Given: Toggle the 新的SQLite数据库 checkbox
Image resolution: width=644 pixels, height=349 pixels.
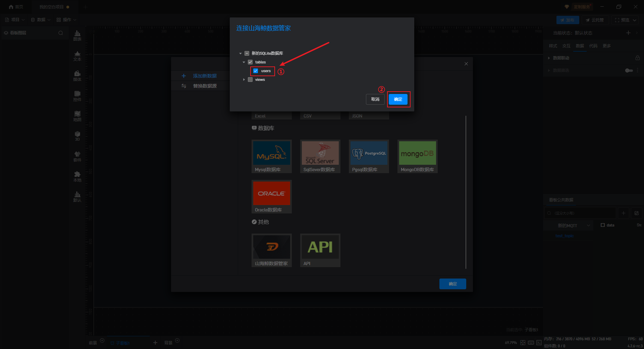Looking at the screenshot, I should pos(247,53).
